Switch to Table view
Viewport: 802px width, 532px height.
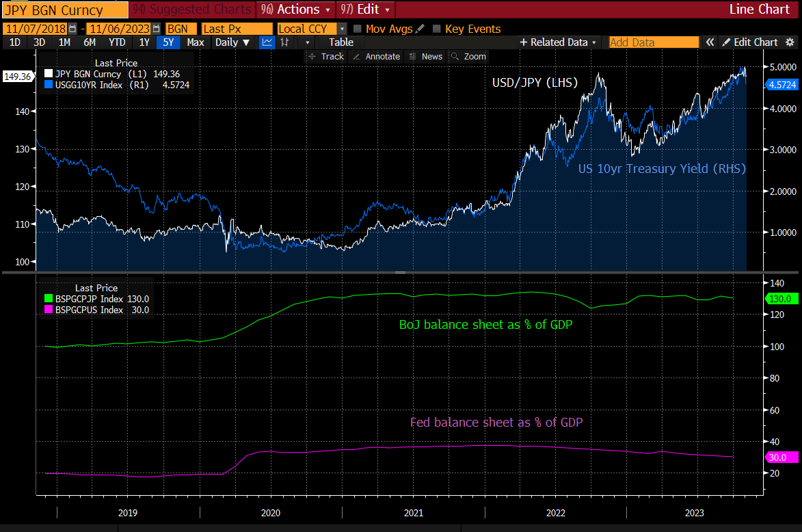(341, 42)
